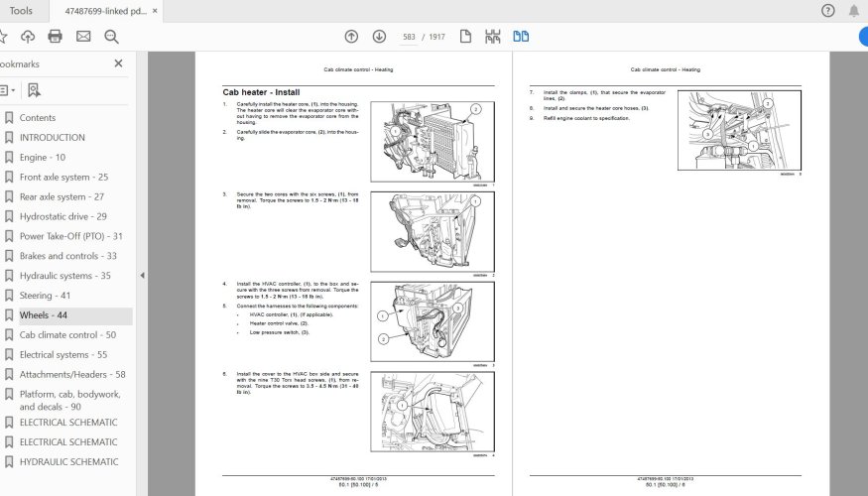Viewport: 868px width, 496px height.
Task: Click bookmark icon beside Electrical systems - 55
Action: point(9,355)
